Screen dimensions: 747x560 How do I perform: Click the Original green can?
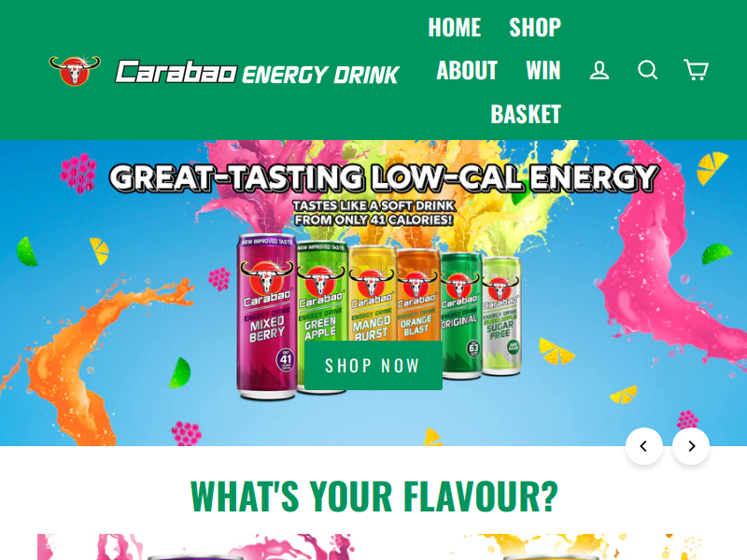[x=460, y=315]
